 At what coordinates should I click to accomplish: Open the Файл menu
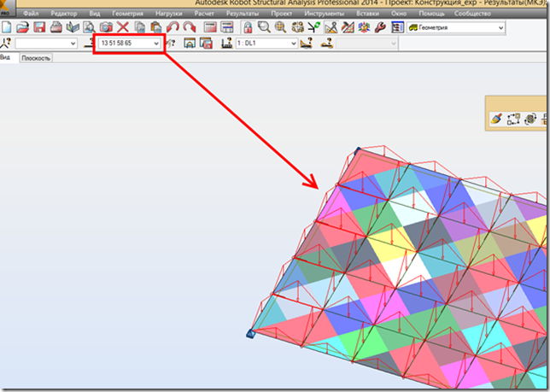coord(31,14)
